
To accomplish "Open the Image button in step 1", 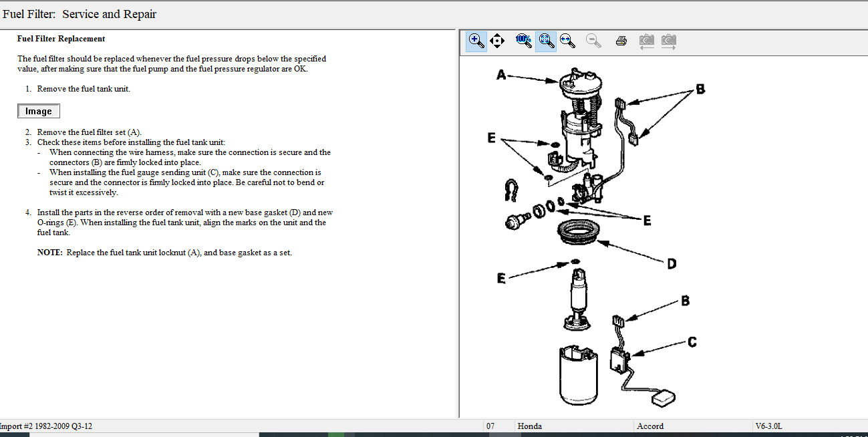I will click(39, 111).
